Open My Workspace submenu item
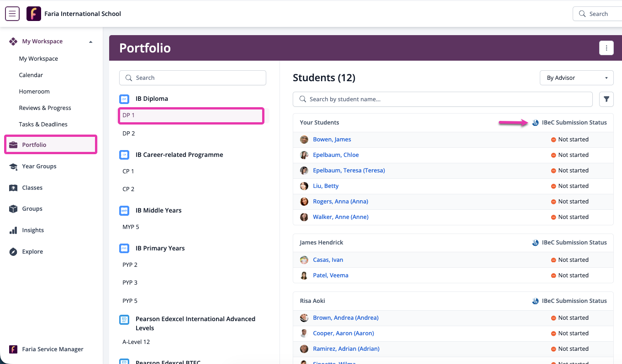Screen dimensions: 622x364 38,59
